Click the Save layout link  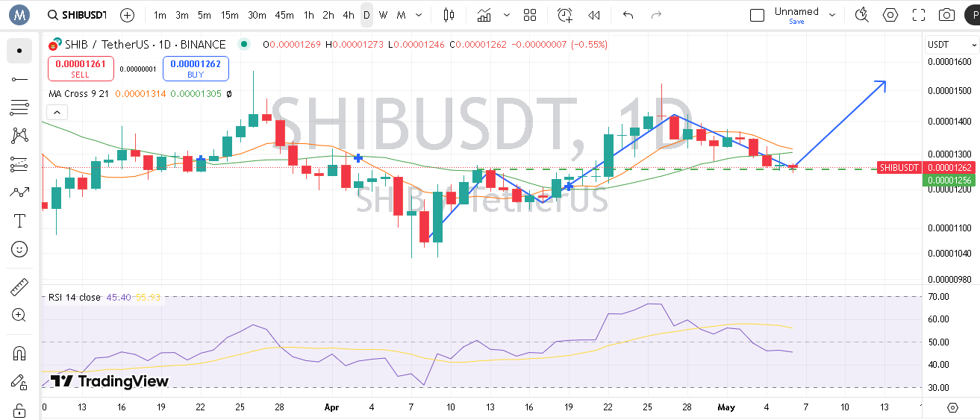click(796, 22)
